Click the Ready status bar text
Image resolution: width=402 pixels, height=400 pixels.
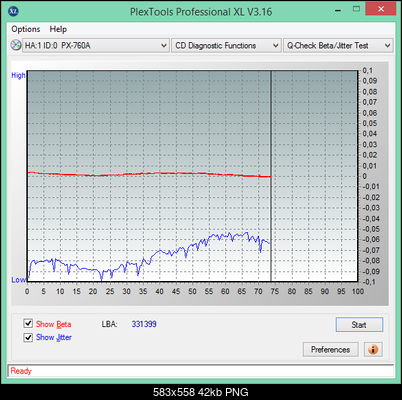click(x=21, y=371)
